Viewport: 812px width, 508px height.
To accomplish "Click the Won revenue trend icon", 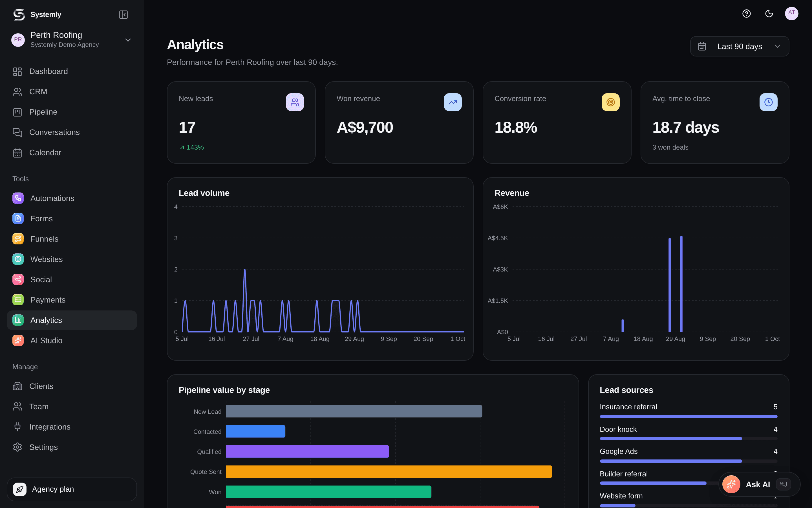I will 453,102.
